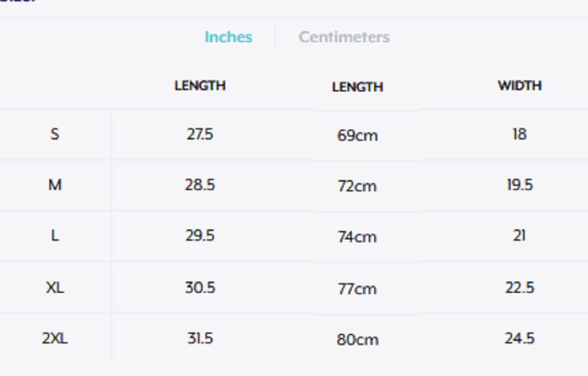The height and width of the screenshot is (376, 588).
Task: Click the 31.5 length value
Action: [200, 338]
